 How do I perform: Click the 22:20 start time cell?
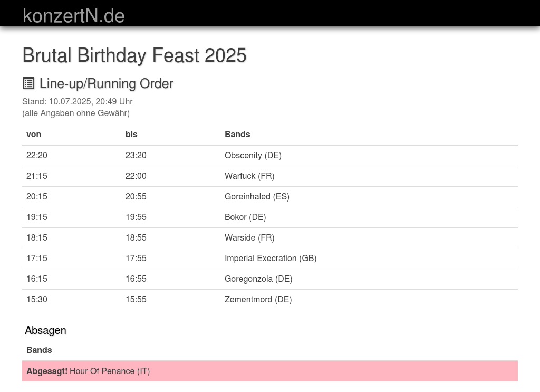pos(37,155)
